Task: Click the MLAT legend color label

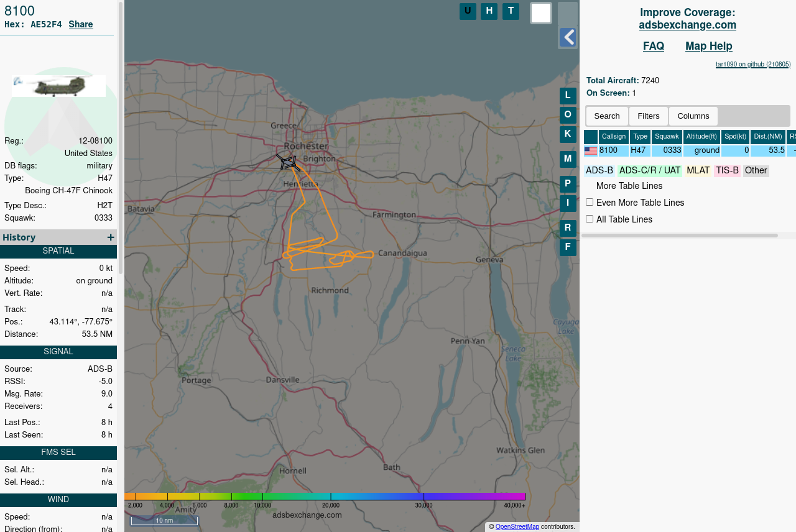Action: coord(698,171)
